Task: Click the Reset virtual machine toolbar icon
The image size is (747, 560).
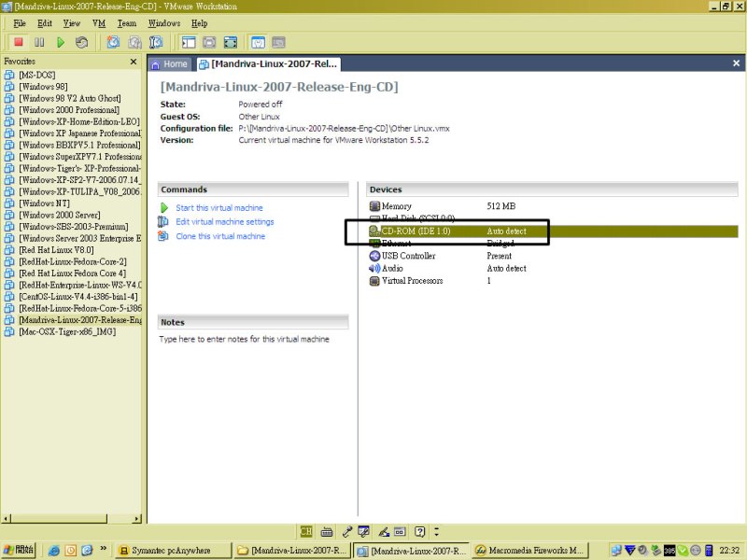Action: 82,42
